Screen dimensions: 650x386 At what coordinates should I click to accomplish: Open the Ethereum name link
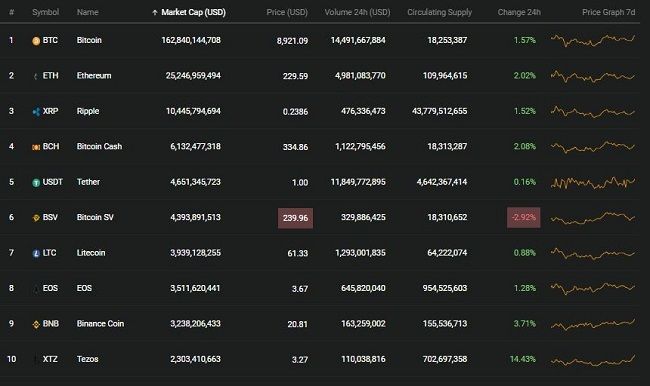94,76
